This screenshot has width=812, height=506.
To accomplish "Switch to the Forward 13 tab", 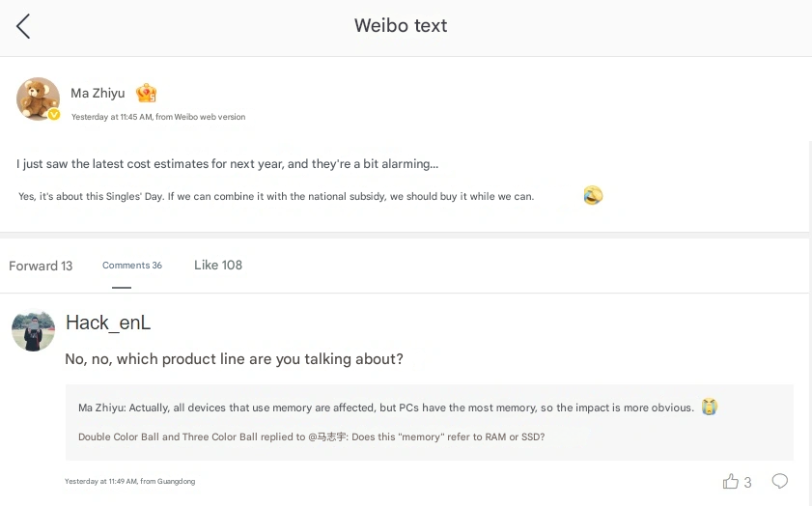I will (x=41, y=266).
